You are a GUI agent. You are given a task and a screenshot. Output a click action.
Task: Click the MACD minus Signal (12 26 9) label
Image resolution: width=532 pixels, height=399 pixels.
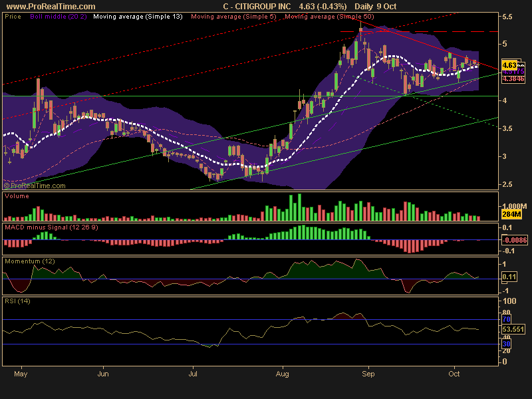click(51, 227)
